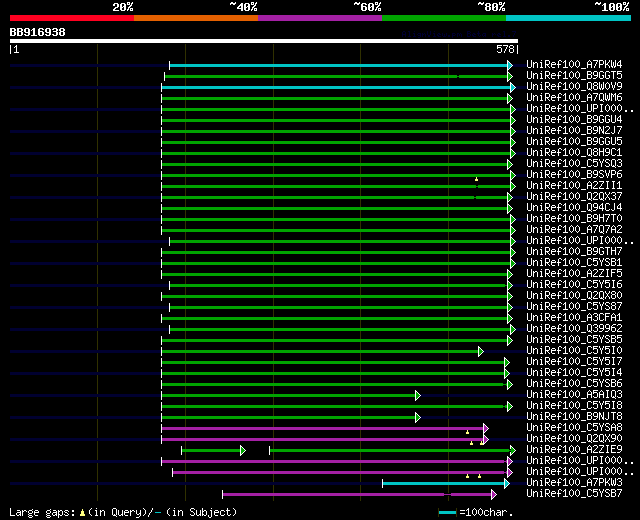Select the UniRef100_A7PKW4 hit label
The height and width of the screenshot is (520, 640).
tap(574, 64)
